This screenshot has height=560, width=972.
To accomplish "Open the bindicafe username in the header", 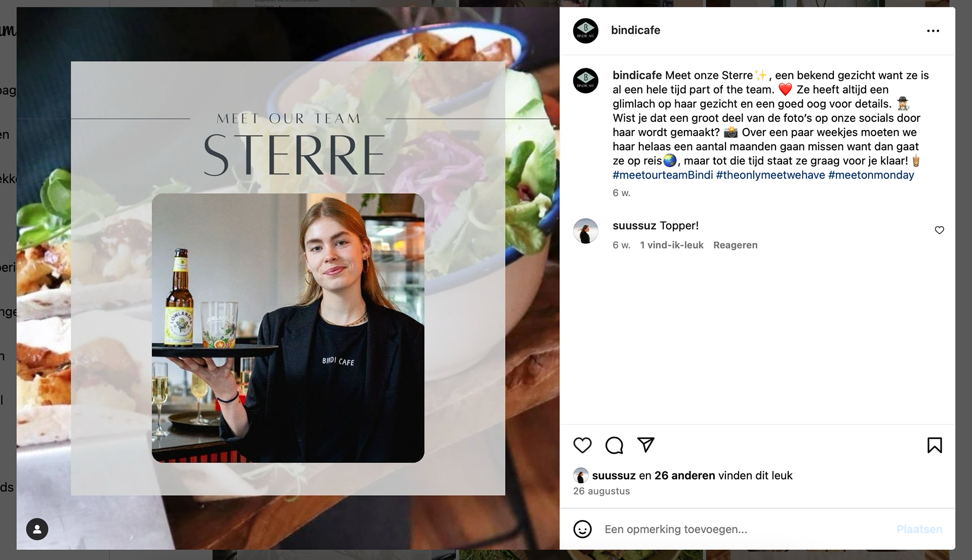I will pyautogui.click(x=635, y=30).
